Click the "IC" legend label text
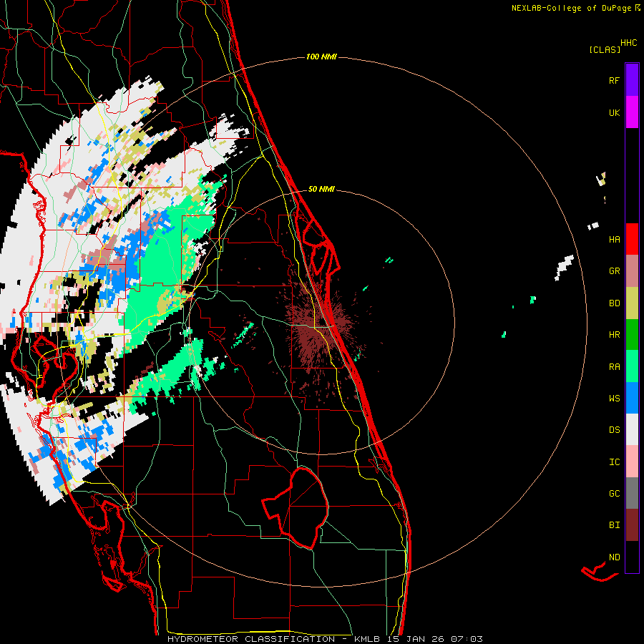 click(614, 462)
